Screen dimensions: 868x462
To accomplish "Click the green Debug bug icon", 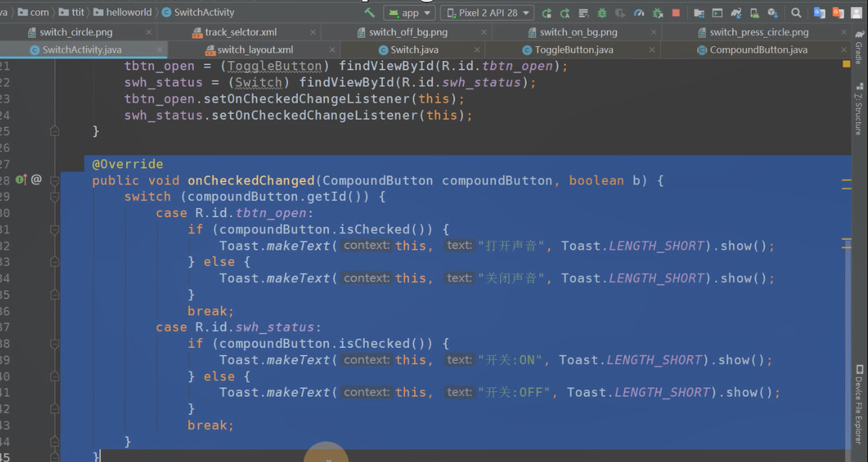I will (x=601, y=13).
